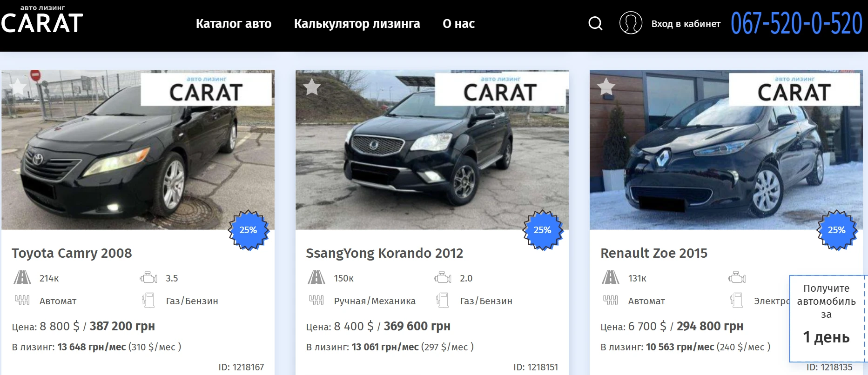Click the listing ID: 1218151
Screen dimensions: 868x375
coord(536,367)
